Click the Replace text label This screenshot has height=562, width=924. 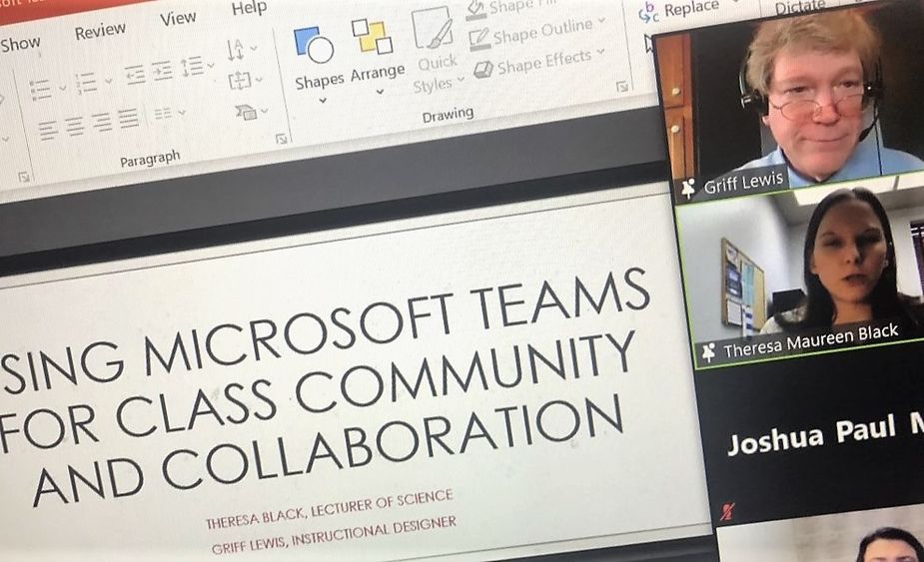pyautogui.click(x=692, y=8)
